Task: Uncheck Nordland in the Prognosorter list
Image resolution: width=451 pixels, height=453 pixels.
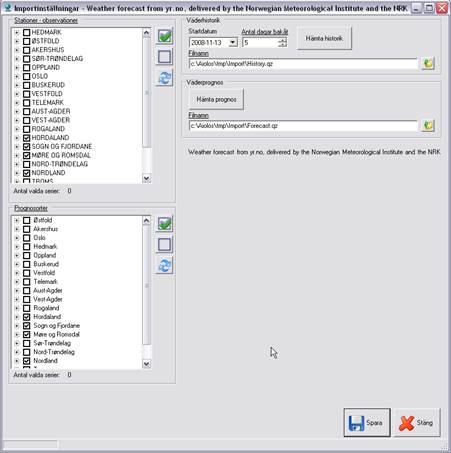Action: coord(27,361)
